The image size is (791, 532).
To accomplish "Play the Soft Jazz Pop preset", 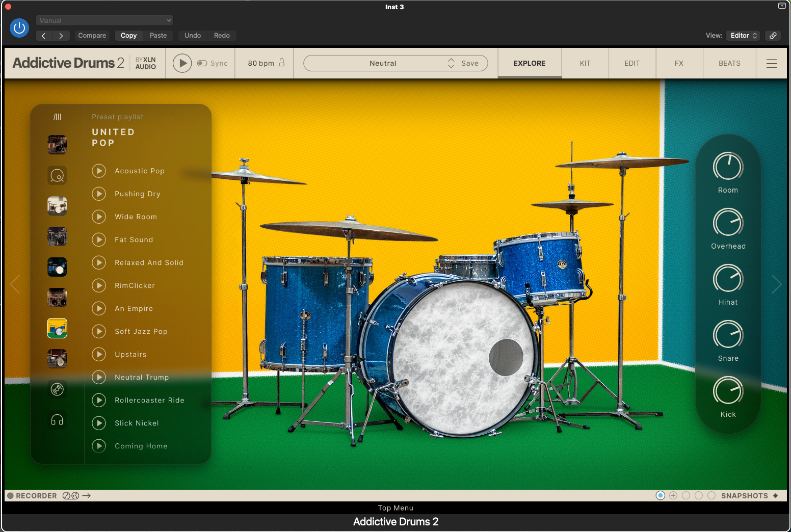I will click(x=99, y=331).
